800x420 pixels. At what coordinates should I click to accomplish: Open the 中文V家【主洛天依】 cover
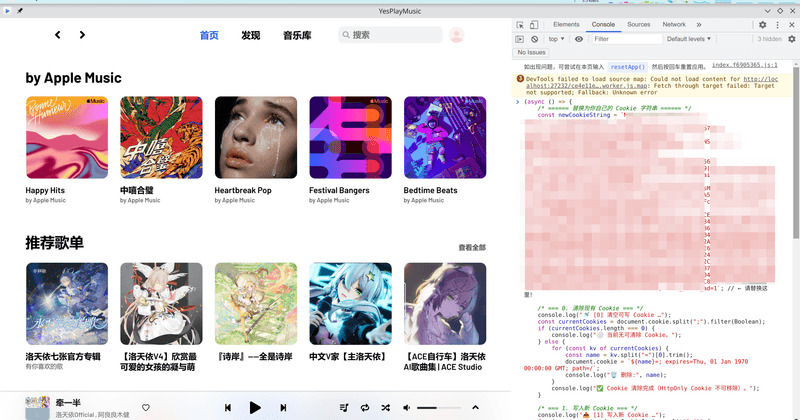click(351, 304)
